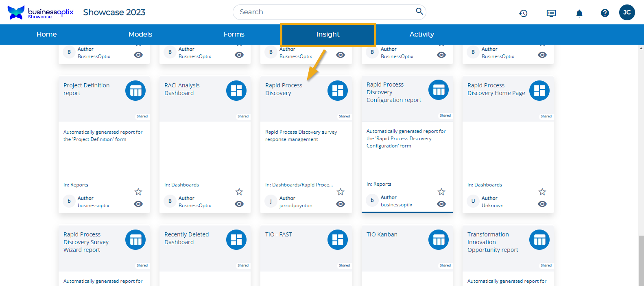Open the help question mark icon
Screen dimensions: 644x286
pyautogui.click(x=605, y=13)
